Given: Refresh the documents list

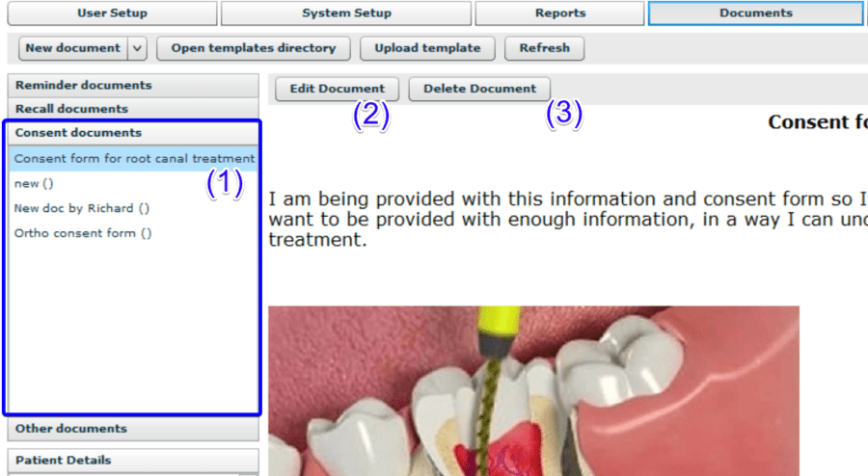Looking at the screenshot, I should pos(544,48).
